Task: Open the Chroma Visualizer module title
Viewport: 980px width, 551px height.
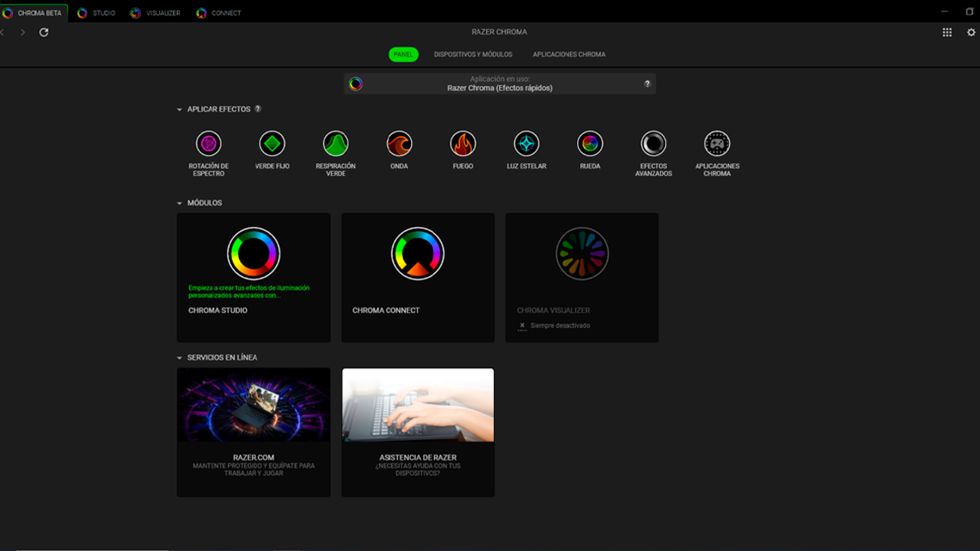Action: tap(553, 310)
